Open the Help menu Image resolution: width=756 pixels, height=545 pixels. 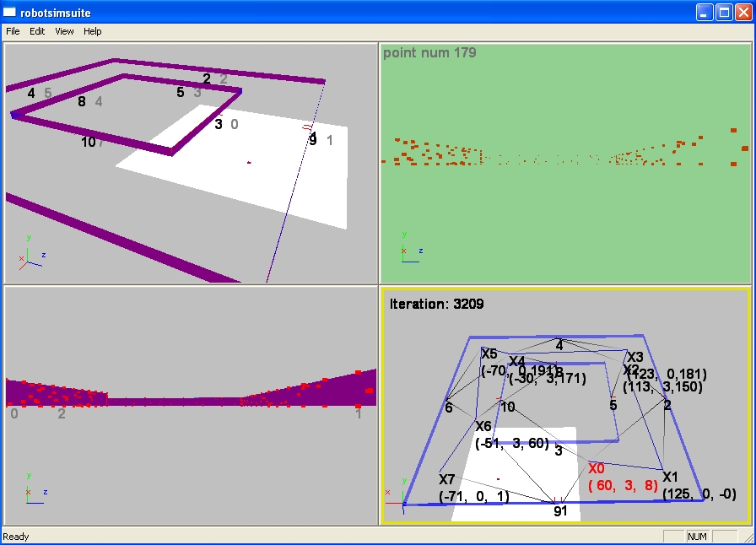pyautogui.click(x=92, y=31)
